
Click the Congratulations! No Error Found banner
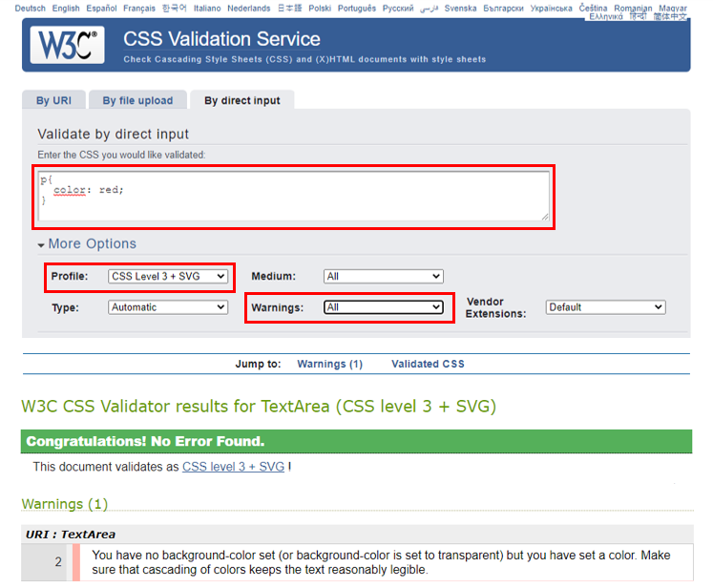[357, 441]
